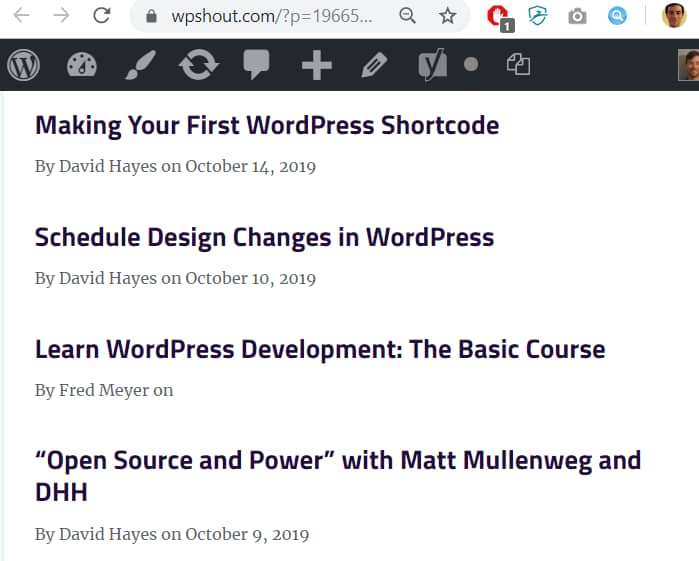Screen dimensions: 699x561
Task: Open Schedule Design Changes in WordPress
Action: 264,237
